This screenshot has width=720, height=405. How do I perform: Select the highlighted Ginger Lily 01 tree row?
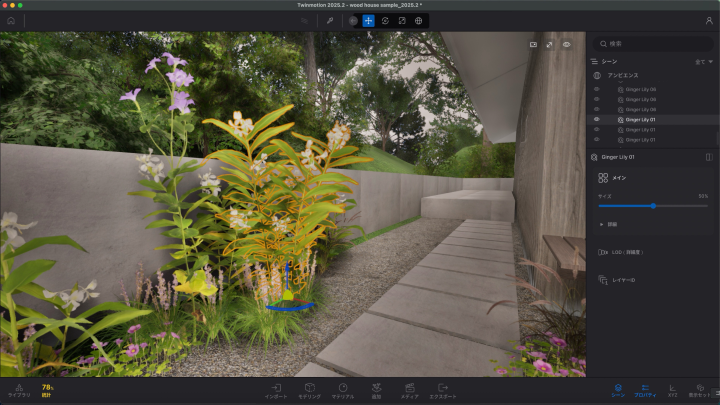click(x=652, y=119)
